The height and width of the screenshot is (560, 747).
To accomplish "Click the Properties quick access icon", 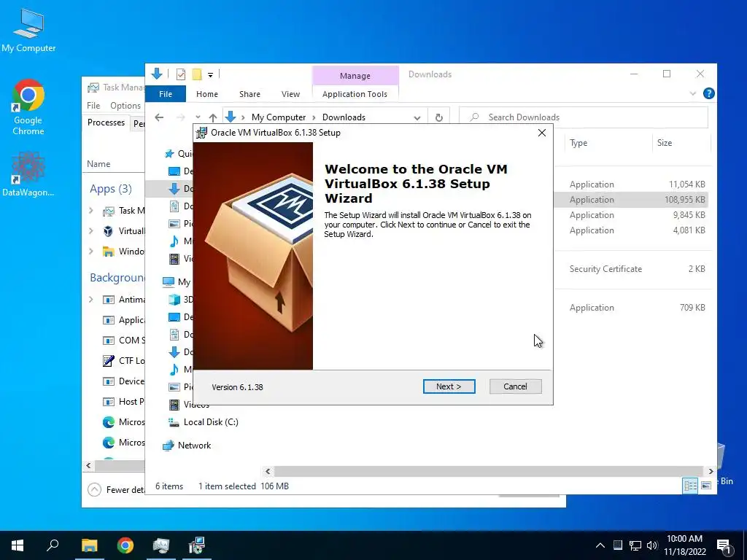I will (x=181, y=74).
